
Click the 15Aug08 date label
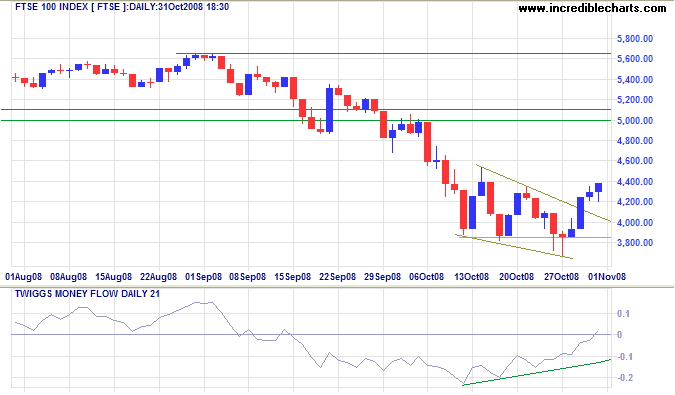[x=113, y=277]
